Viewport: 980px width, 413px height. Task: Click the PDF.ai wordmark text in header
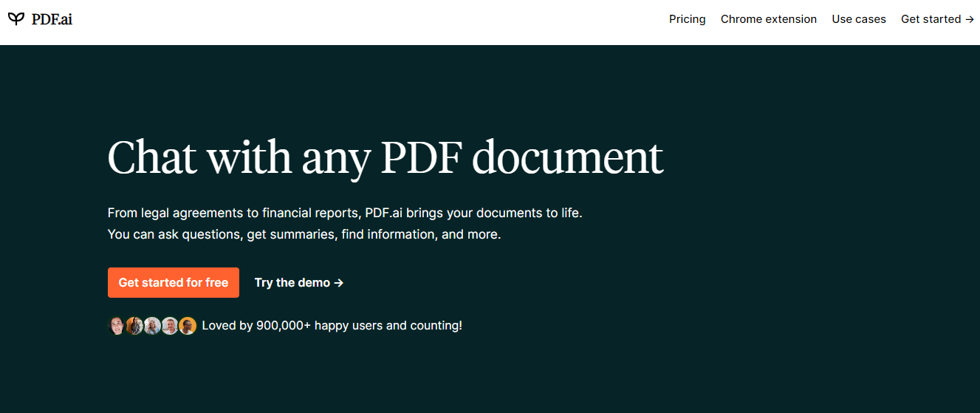point(52,19)
